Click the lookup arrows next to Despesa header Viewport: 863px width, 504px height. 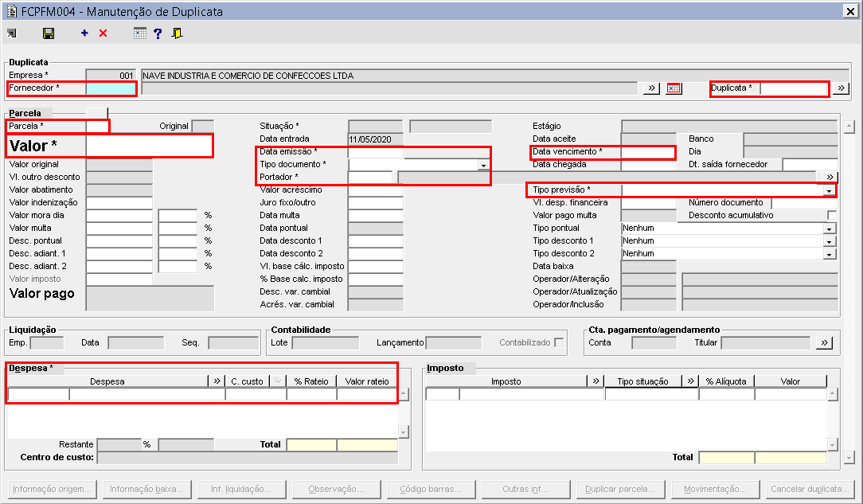pos(217,381)
